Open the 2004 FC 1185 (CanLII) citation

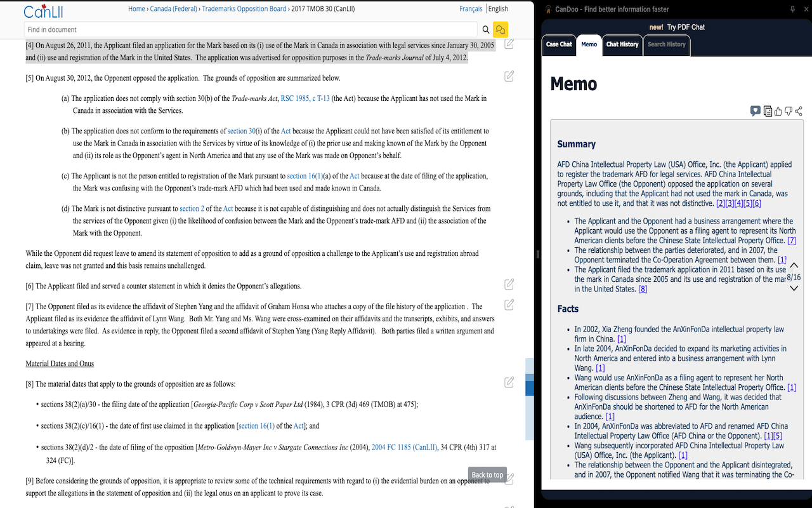(x=405, y=447)
